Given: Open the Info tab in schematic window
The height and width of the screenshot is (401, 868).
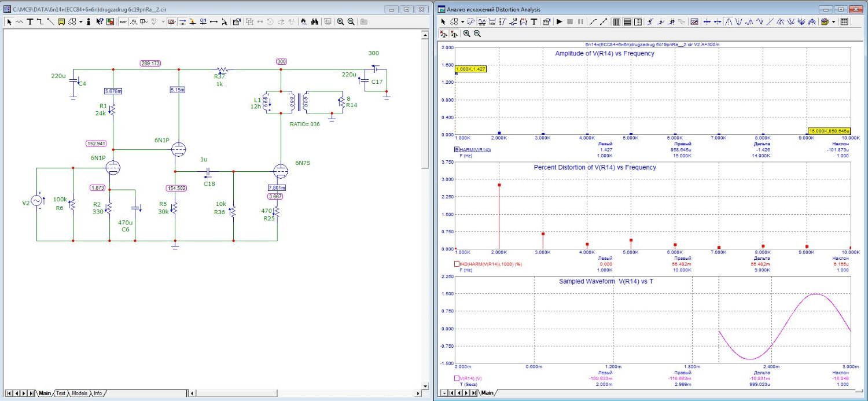Looking at the screenshot, I should pyautogui.click(x=98, y=393).
